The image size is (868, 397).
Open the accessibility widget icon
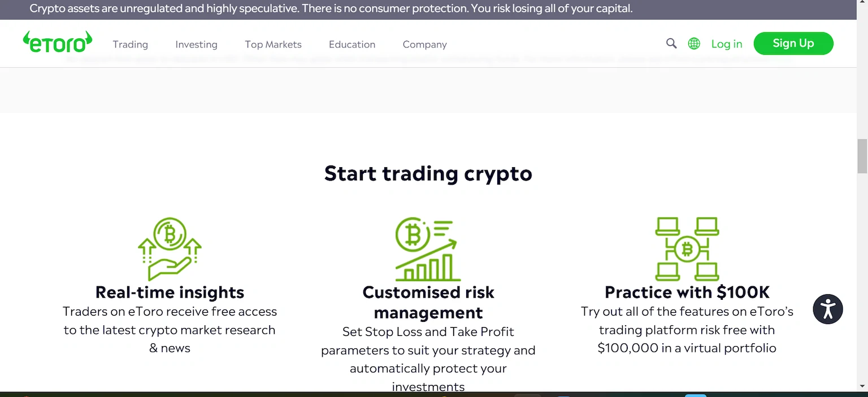coord(828,309)
